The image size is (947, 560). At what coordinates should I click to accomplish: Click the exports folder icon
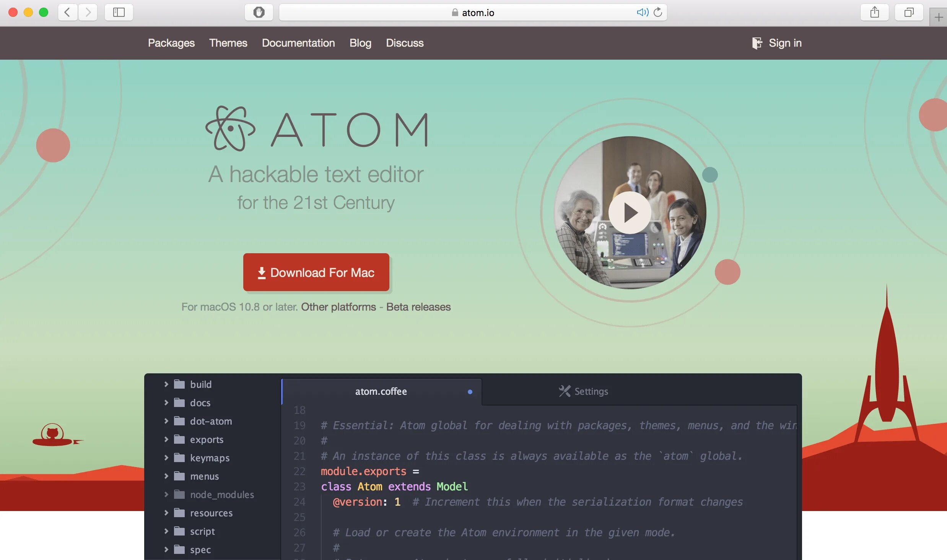pos(179,439)
